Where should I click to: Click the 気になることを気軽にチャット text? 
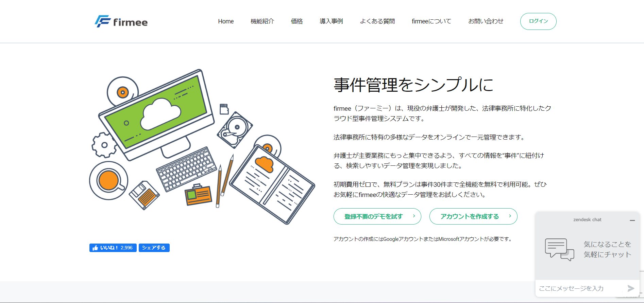[x=607, y=249]
